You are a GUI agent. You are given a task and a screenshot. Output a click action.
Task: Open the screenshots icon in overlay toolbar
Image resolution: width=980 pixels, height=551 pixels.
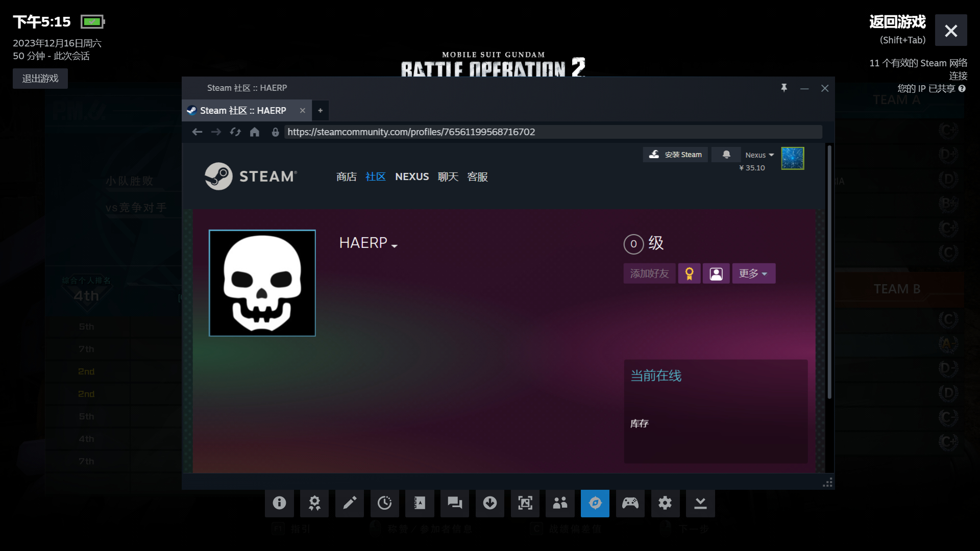click(x=525, y=503)
